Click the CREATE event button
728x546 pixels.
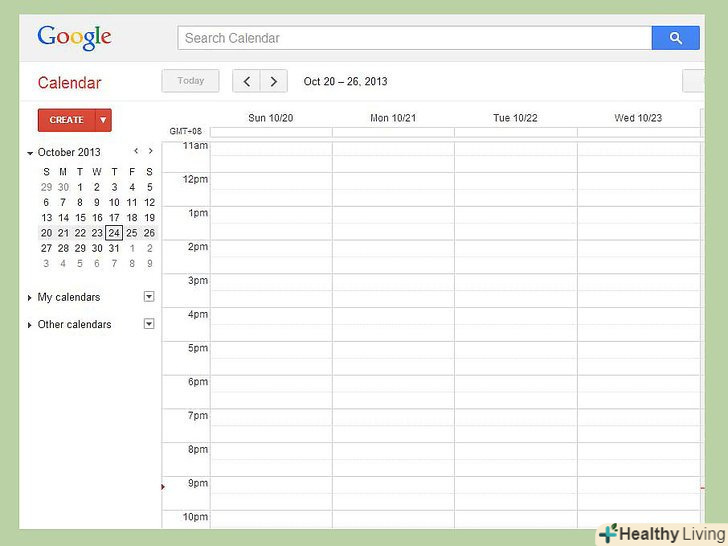pos(66,120)
